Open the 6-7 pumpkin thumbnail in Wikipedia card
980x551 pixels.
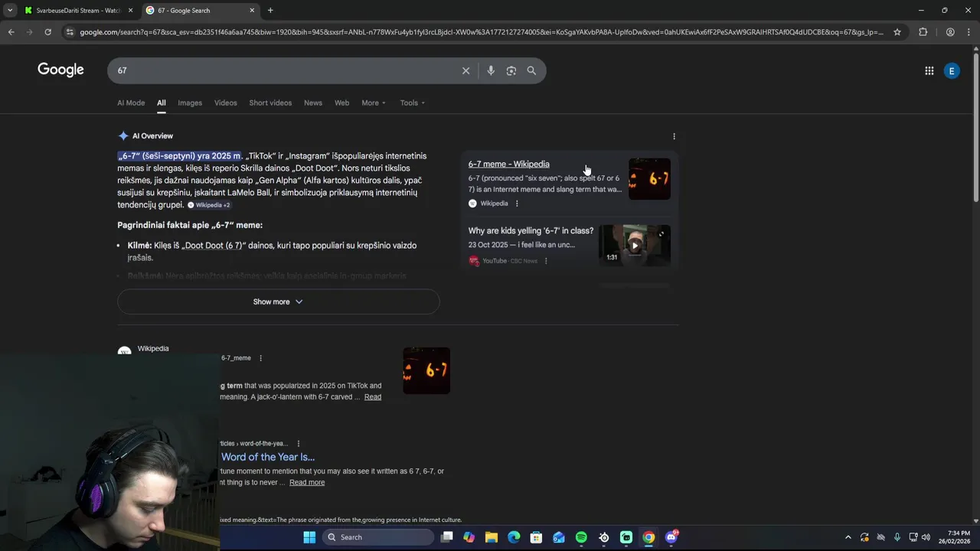(x=649, y=179)
